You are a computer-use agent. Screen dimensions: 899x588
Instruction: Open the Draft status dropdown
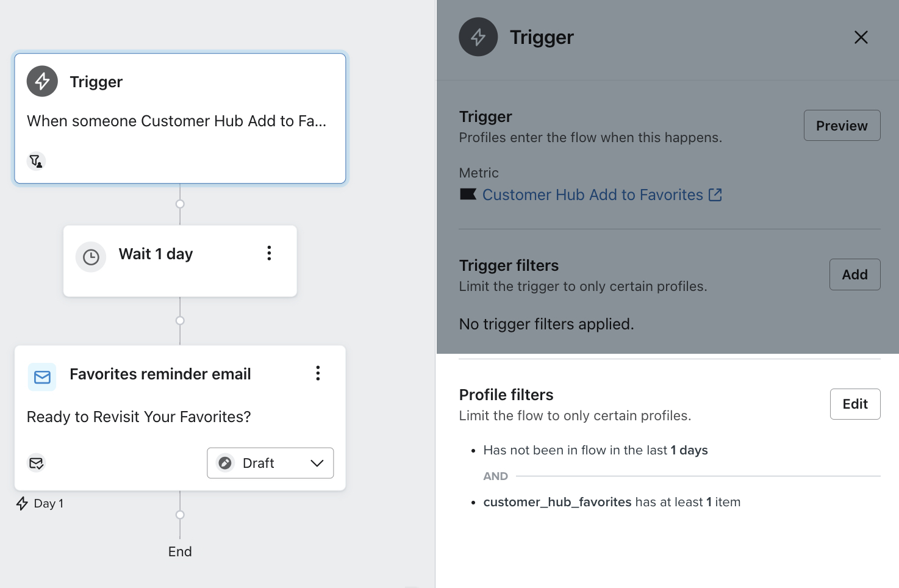click(270, 463)
